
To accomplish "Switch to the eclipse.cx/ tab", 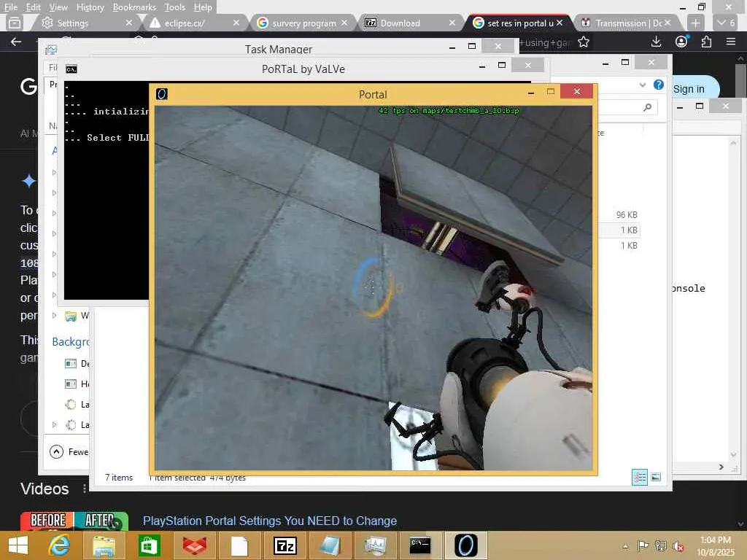I will (x=193, y=23).
